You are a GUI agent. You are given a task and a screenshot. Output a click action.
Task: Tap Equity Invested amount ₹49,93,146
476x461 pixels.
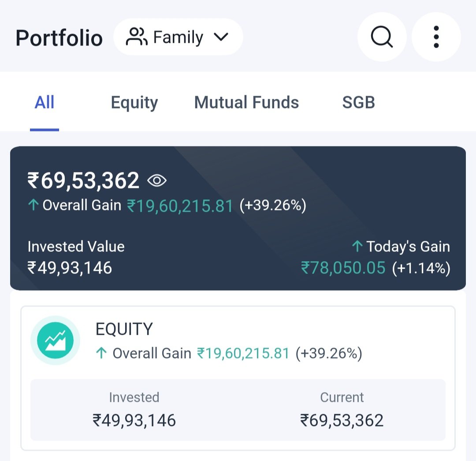pos(134,420)
